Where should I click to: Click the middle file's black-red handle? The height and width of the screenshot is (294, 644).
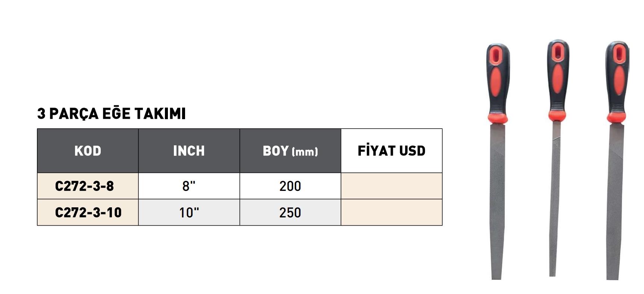click(558, 80)
